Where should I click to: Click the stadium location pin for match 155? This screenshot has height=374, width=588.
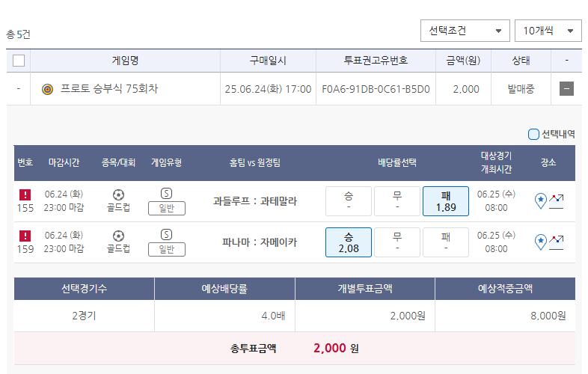pos(540,200)
